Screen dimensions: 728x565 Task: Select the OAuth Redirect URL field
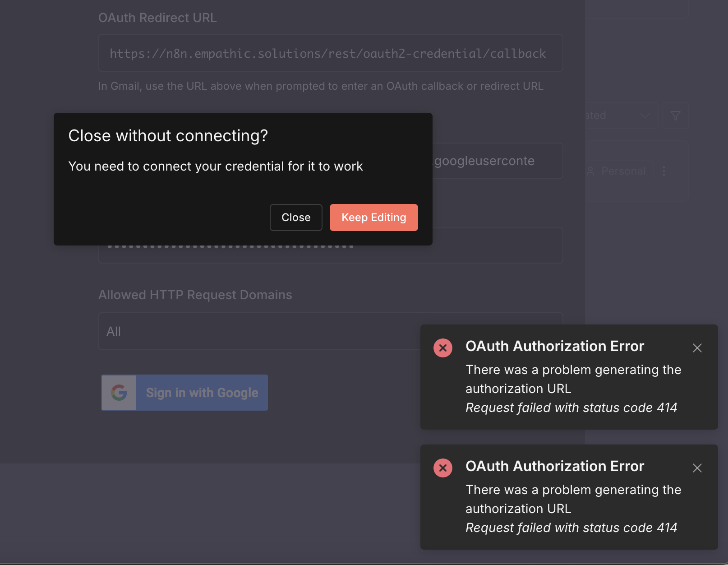[x=331, y=53]
